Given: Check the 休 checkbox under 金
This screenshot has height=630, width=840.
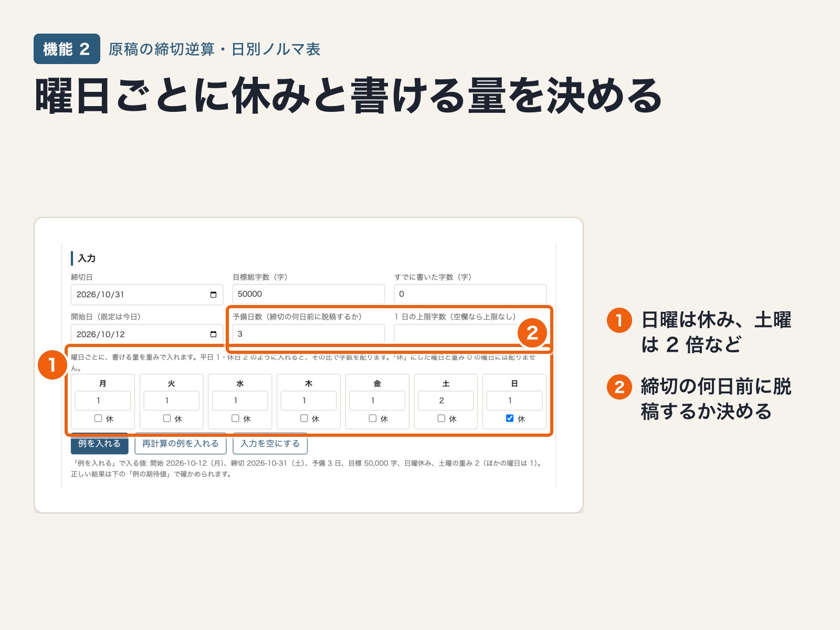Looking at the screenshot, I should [x=373, y=418].
